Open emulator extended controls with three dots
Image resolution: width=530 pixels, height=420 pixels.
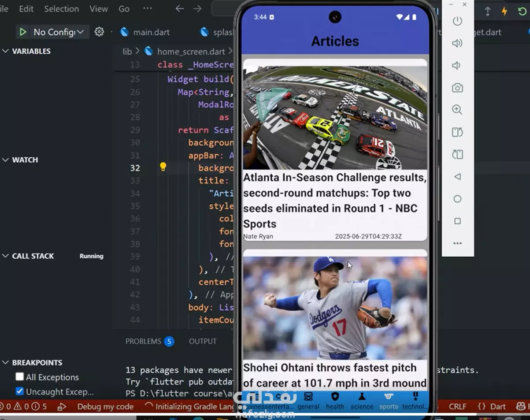pyautogui.click(x=457, y=243)
